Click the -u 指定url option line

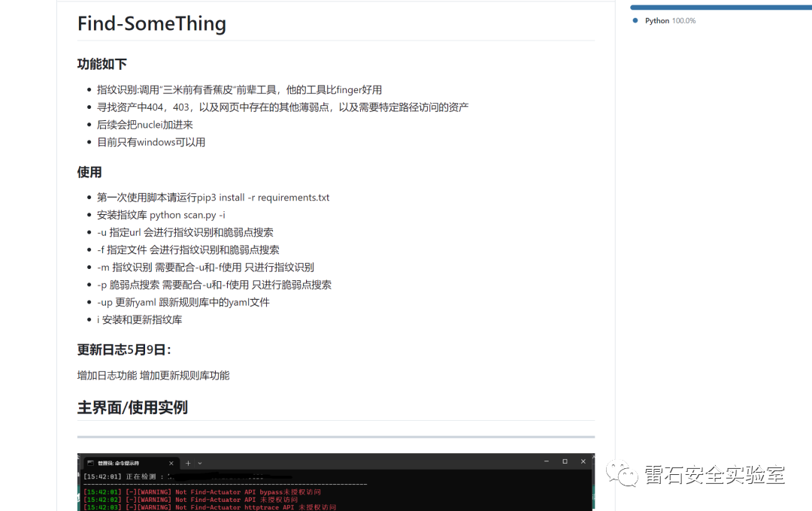185,232
